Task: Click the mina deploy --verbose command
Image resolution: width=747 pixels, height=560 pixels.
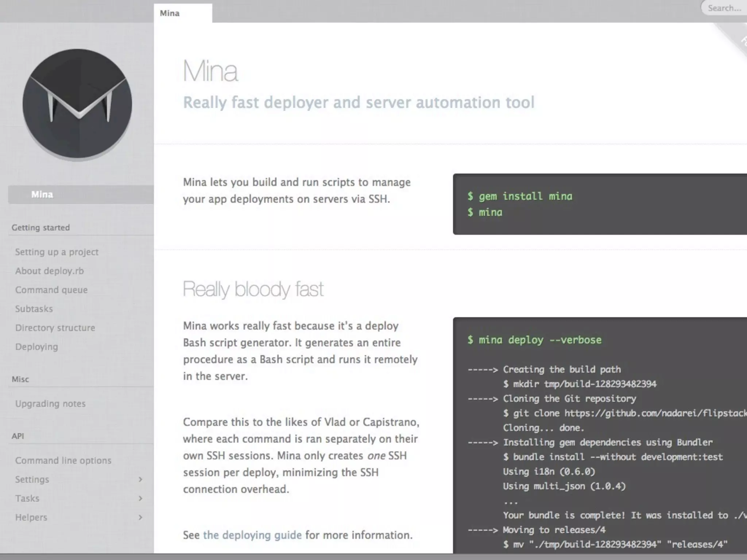Action: [x=534, y=340]
